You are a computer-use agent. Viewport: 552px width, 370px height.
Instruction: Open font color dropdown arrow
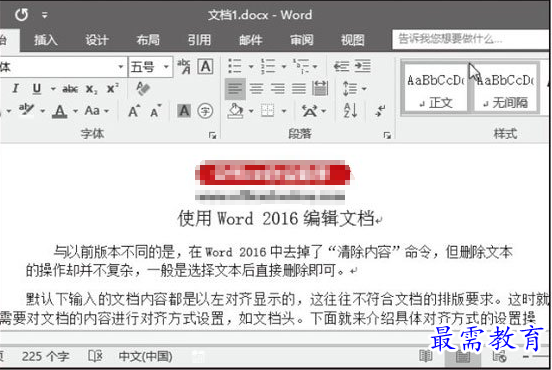(x=75, y=111)
